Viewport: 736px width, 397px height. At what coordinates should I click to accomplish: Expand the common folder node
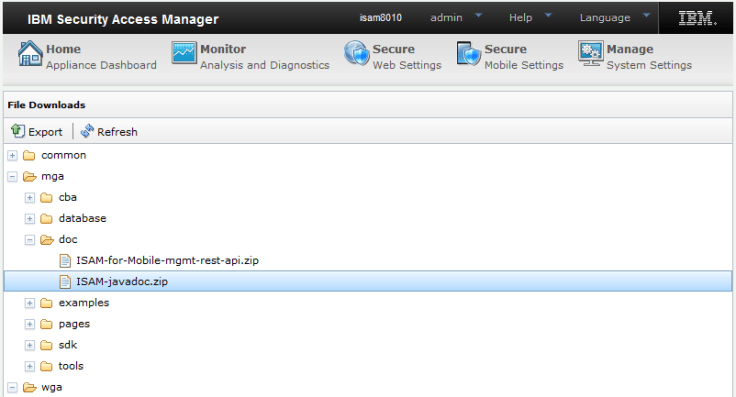click(13, 155)
